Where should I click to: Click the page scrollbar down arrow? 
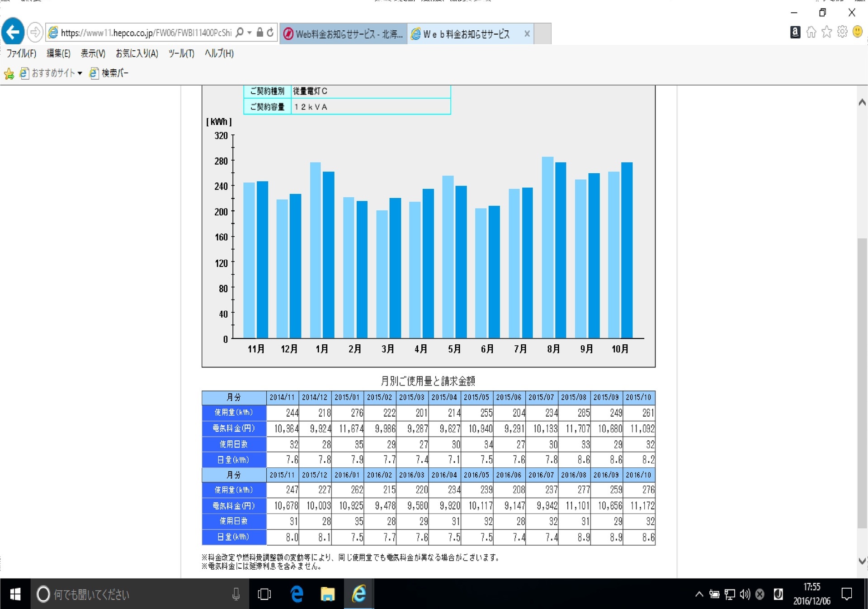click(x=862, y=561)
